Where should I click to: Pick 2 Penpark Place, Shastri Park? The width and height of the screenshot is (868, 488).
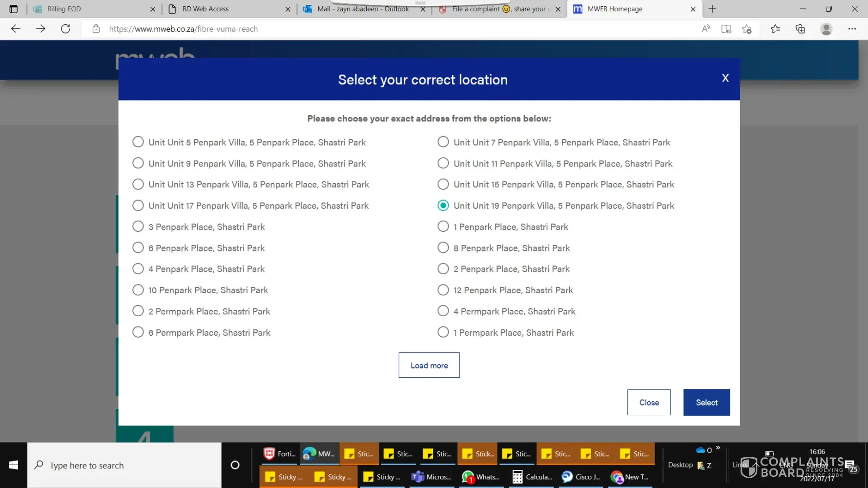443,269
